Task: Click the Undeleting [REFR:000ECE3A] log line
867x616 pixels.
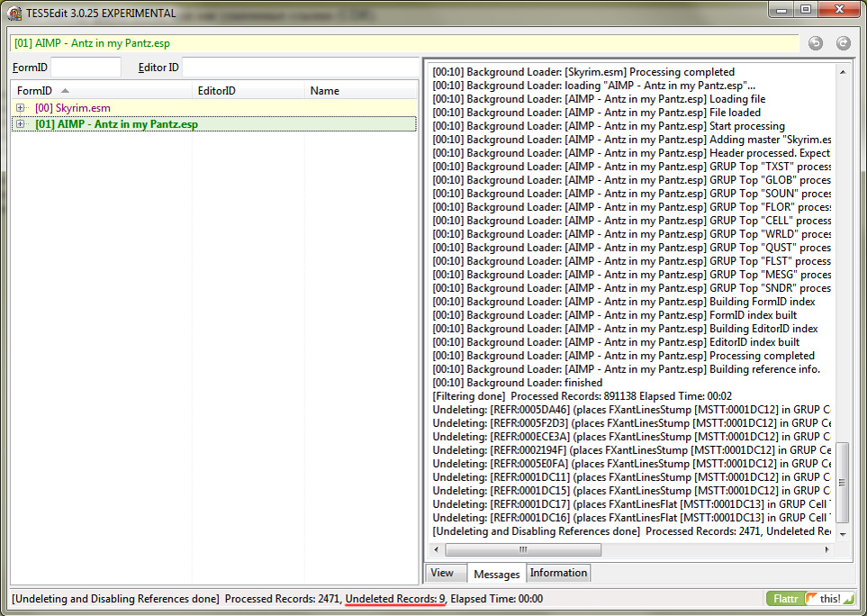Action: pos(631,437)
